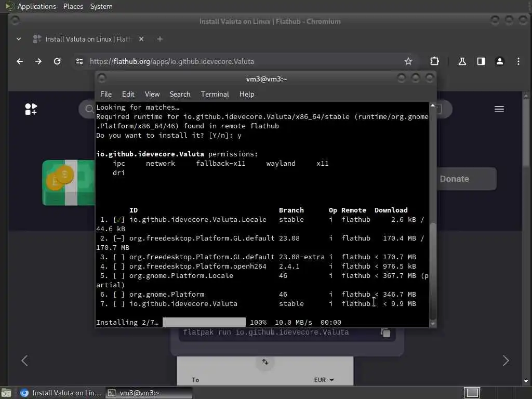This screenshot has height=399, width=532.
Task: Click the Download column header
Action: [x=391, y=210]
